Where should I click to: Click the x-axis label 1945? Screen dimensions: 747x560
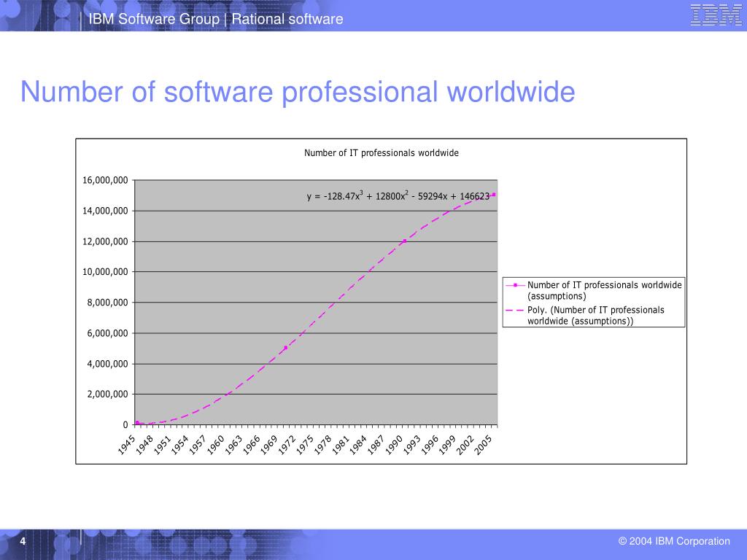pos(127,446)
